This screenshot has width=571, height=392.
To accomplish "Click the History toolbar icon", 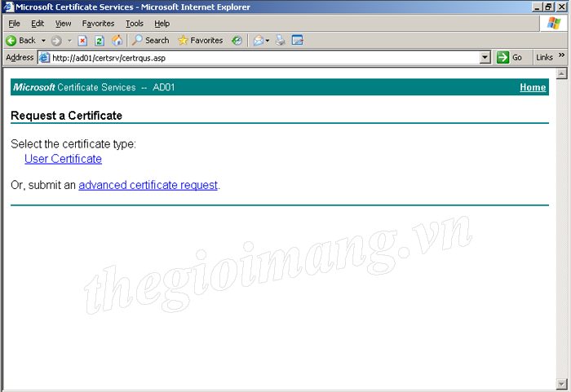I will coord(237,40).
